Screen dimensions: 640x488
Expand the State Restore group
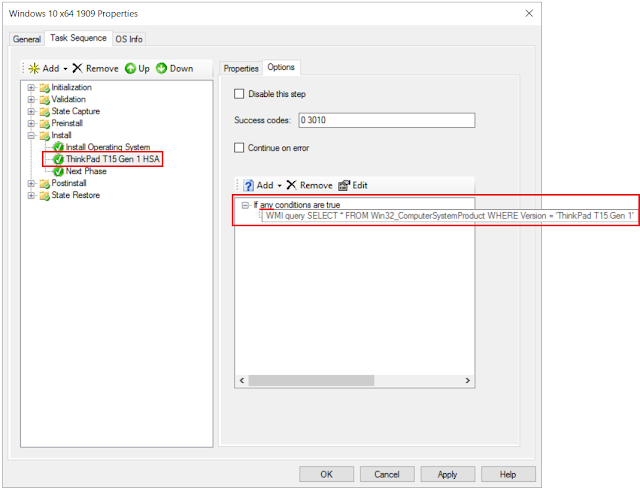point(31,195)
